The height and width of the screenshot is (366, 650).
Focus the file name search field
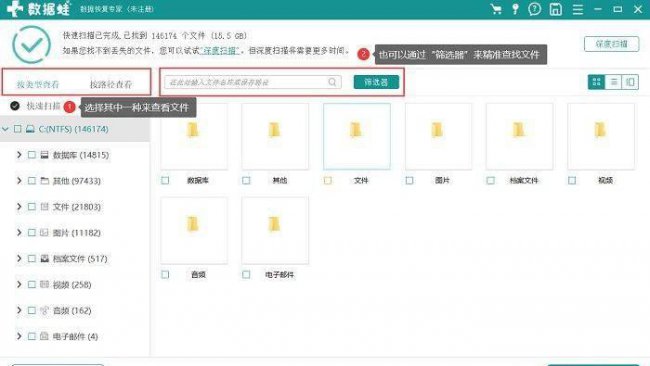(x=253, y=82)
